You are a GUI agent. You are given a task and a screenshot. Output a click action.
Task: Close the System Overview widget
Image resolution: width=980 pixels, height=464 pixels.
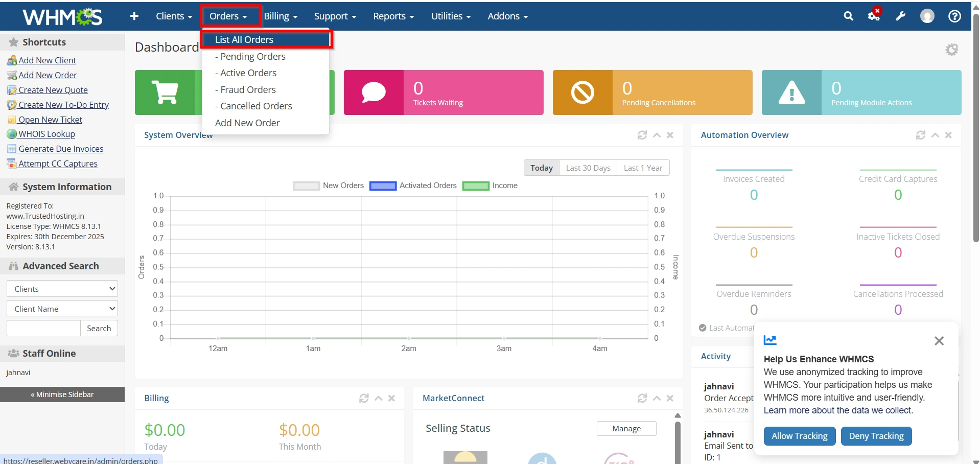(670, 135)
